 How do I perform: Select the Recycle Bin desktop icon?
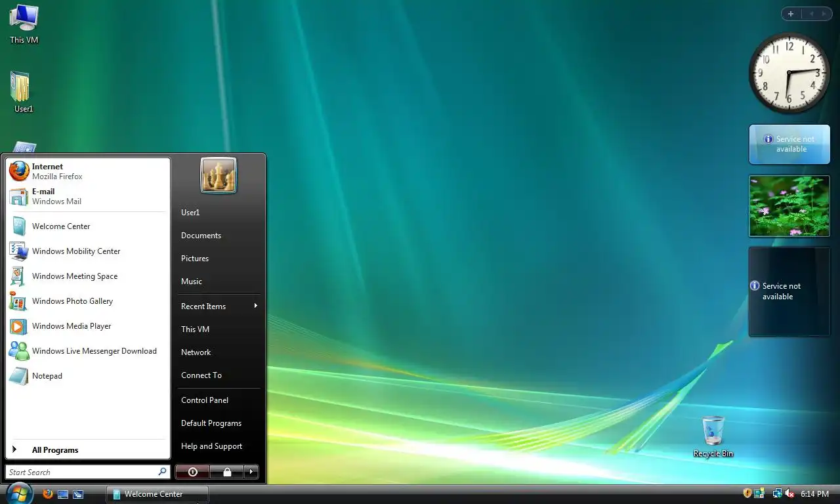point(713,436)
